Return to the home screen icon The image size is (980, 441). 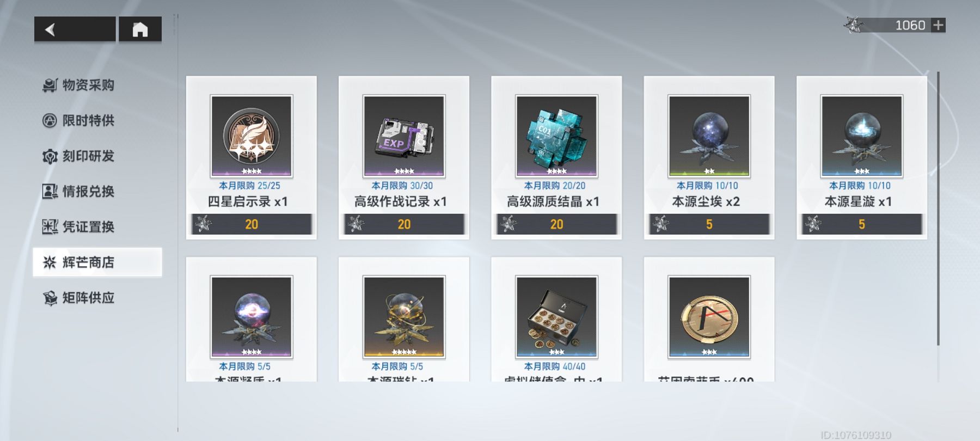(140, 29)
